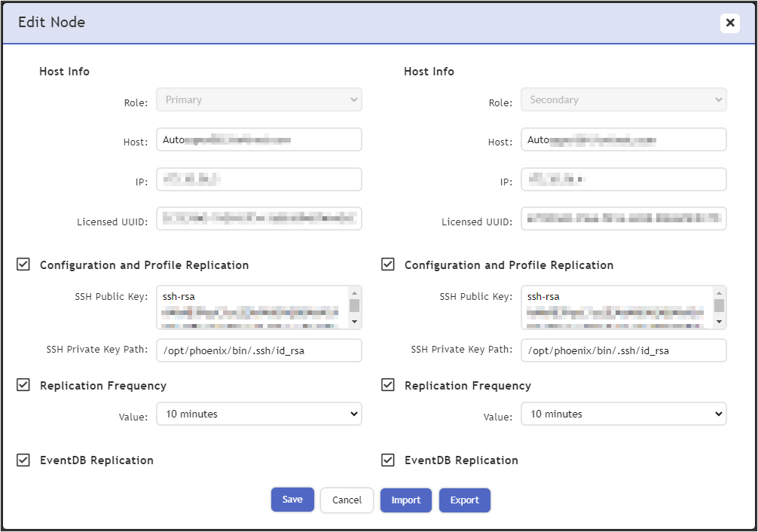Image resolution: width=758 pixels, height=532 pixels.
Task: Click the Import button
Action: click(x=406, y=500)
